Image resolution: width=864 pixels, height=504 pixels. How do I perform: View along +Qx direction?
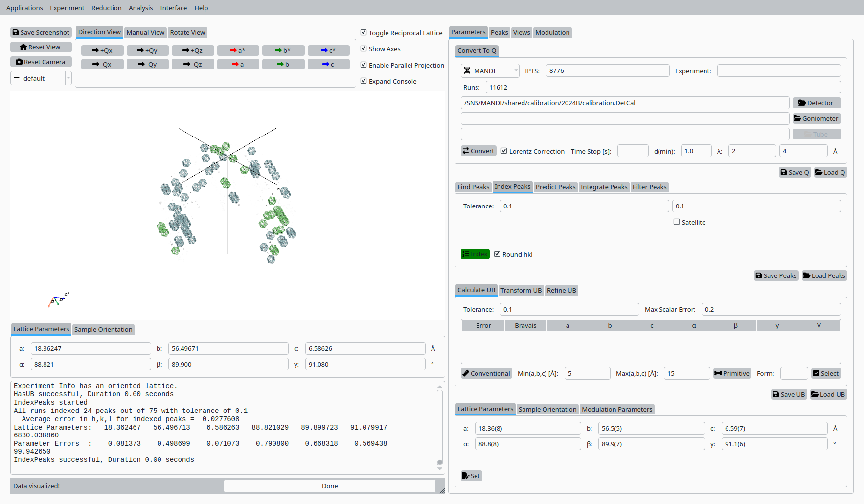point(102,50)
